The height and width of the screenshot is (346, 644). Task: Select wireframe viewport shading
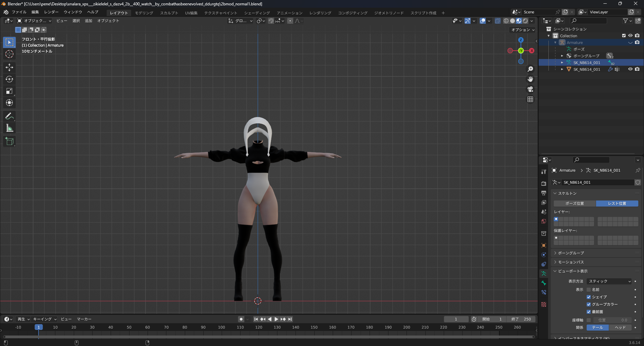pyautogui.click(x=506, y=21)
